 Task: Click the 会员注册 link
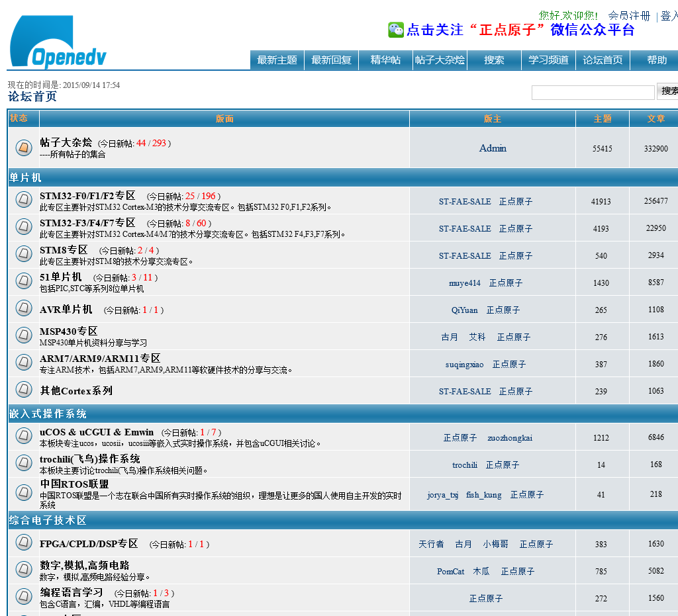[629, 16]
